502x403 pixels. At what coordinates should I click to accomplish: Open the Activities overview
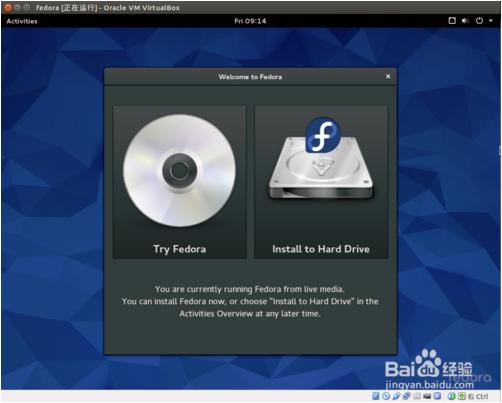point(22,21)
